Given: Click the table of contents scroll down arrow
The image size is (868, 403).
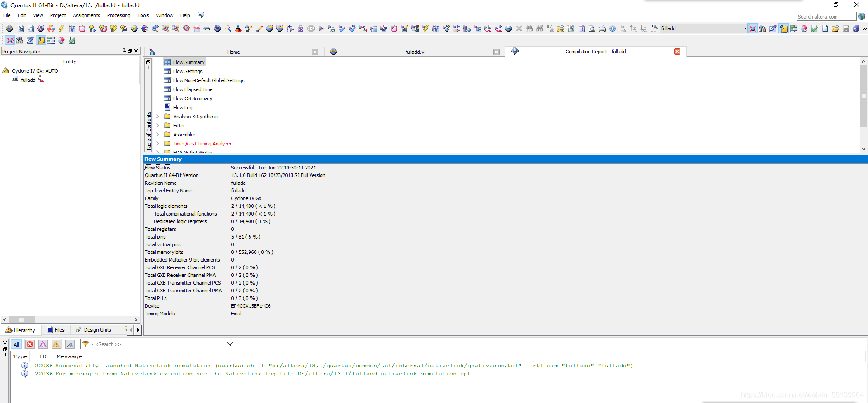Looking at the screenshot, I should click(x=863, y=149).
